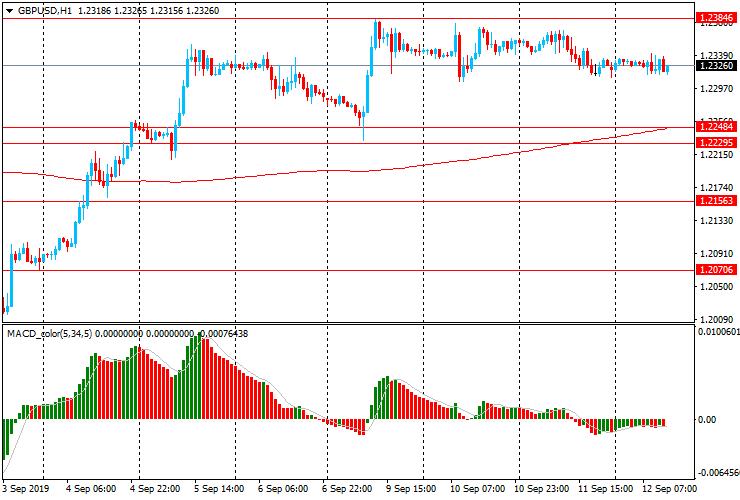740x500 pixels.
Task: Click the 0.0100601 MACD scale value
Action: pos(717,332)
